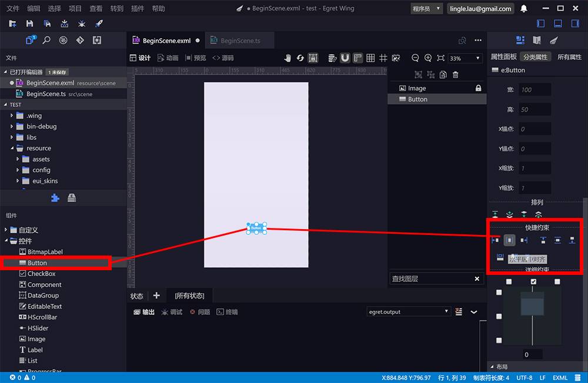Open the 编辑 menu
Screen dimensions: 588x383
(x=34, y=8)
